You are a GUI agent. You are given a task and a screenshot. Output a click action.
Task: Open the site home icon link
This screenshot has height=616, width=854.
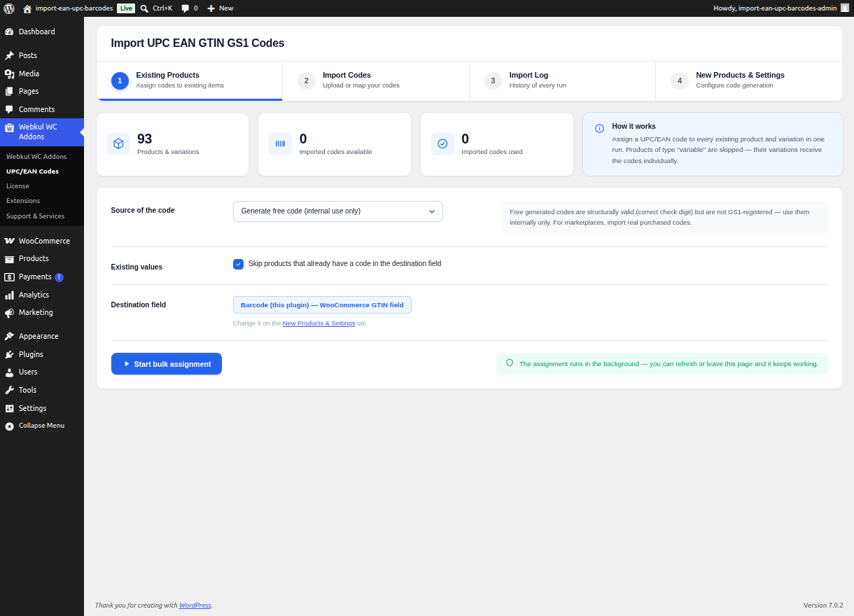[27, 8]
